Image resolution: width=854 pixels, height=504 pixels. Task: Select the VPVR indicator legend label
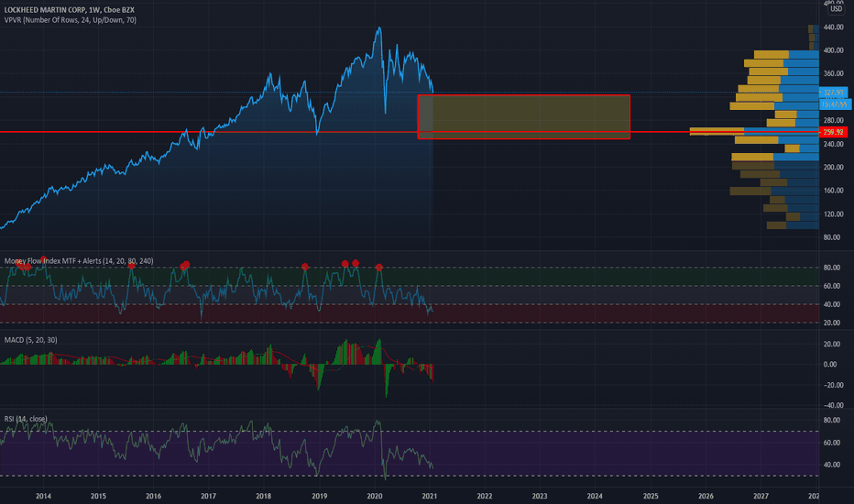coord(71,20)
